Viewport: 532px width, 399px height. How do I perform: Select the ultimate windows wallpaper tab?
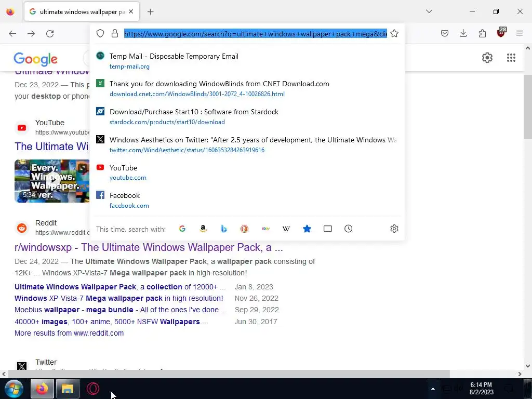82,12
